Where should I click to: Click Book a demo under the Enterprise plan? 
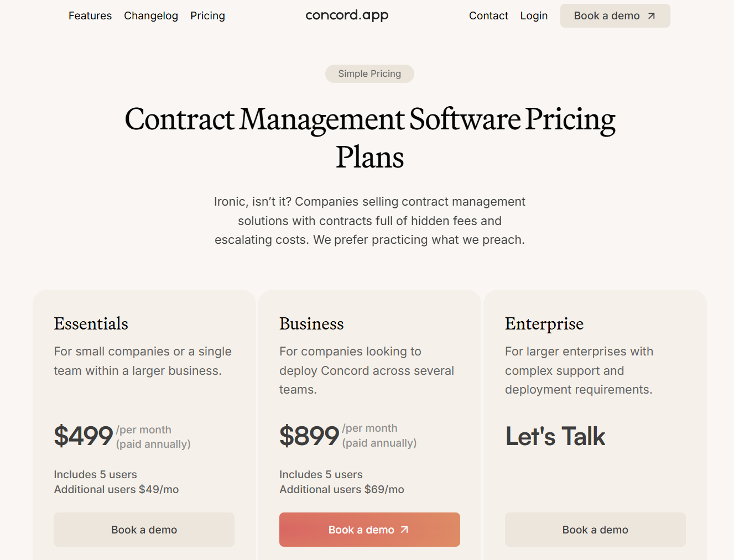coord(595,530)
